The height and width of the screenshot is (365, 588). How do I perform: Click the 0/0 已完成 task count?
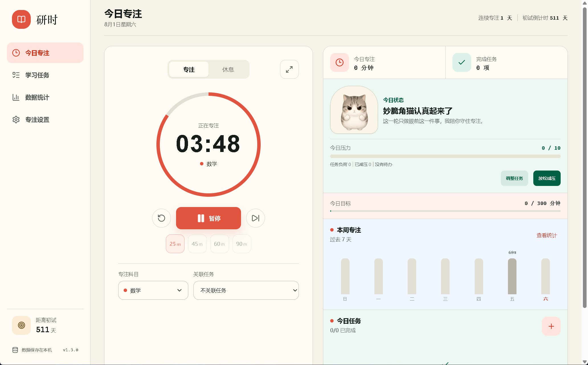click(343, 330)
